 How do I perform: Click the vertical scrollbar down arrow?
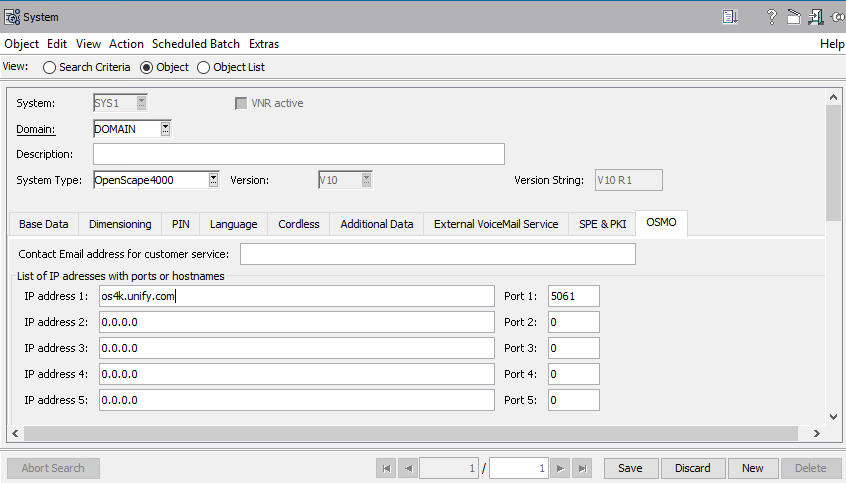tap(834, 417)
